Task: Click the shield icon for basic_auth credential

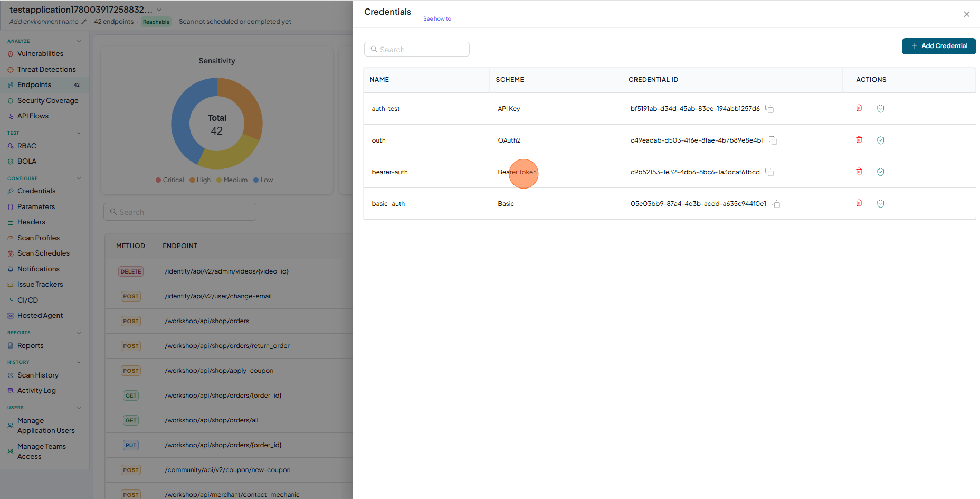Action: (x=880, y=204)
